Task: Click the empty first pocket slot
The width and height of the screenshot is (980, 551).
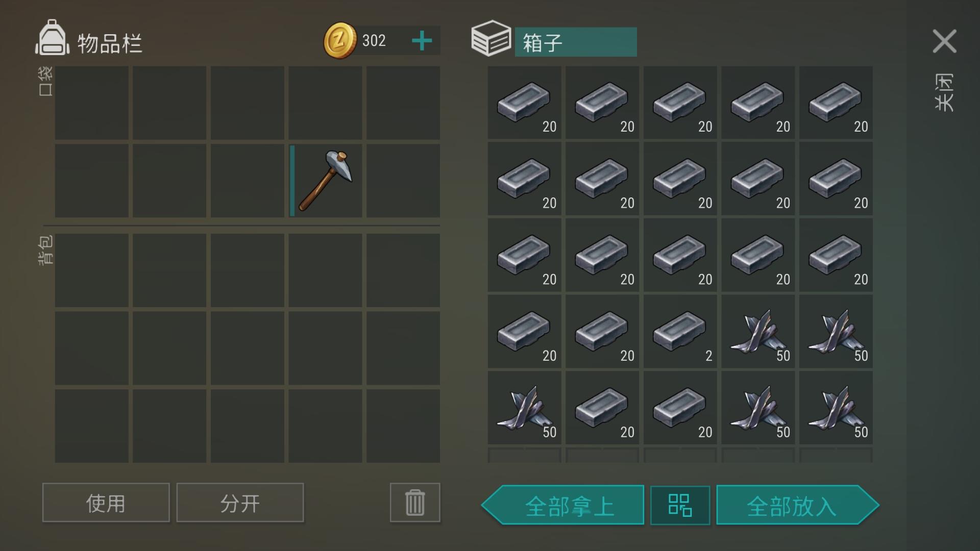Action: (92, 103)
